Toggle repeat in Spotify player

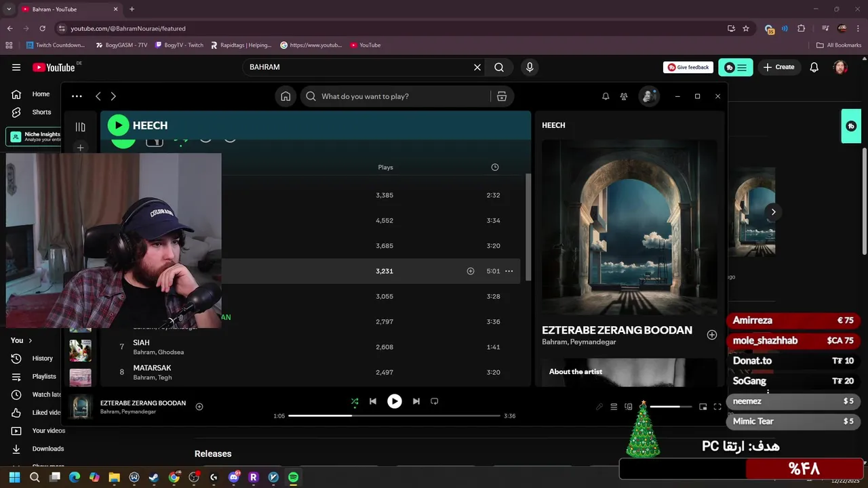pyautogui.click(x=435, y=401)
